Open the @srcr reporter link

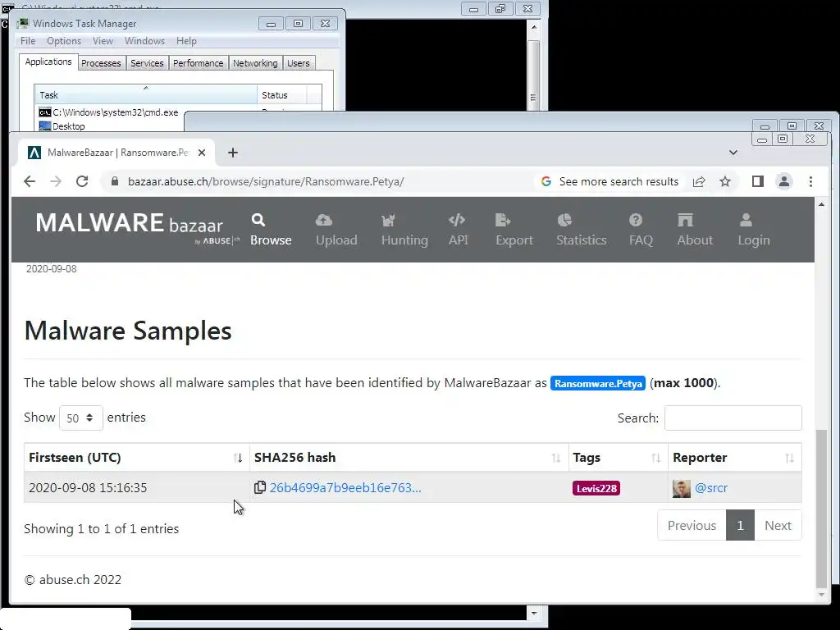[711, 487]
